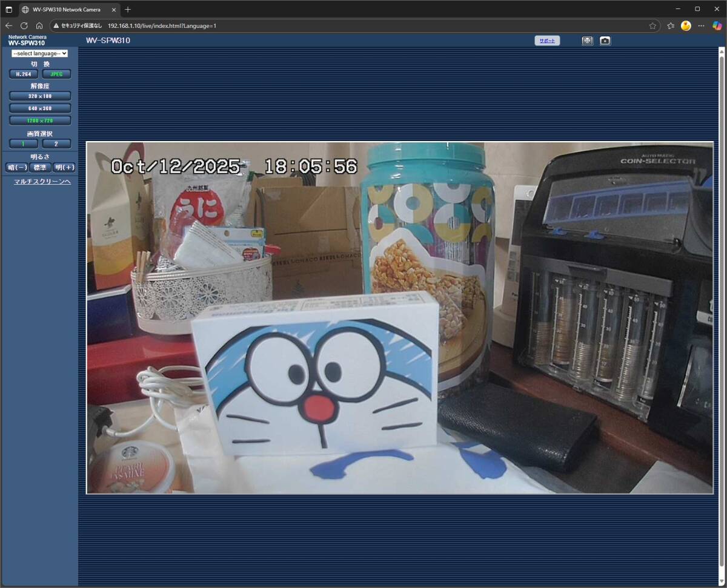
Task: Take a snapshot with the camera icon
Action: [605, 41]
